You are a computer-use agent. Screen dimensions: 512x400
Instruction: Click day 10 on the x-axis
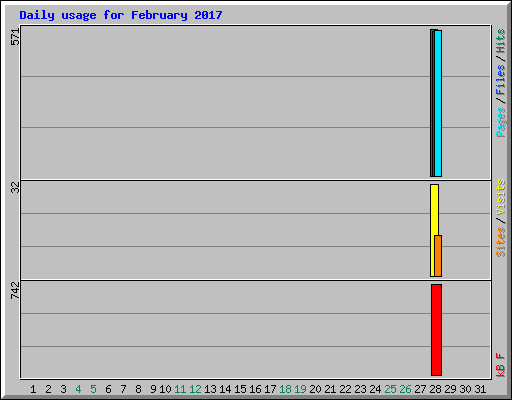coord(165,389)
